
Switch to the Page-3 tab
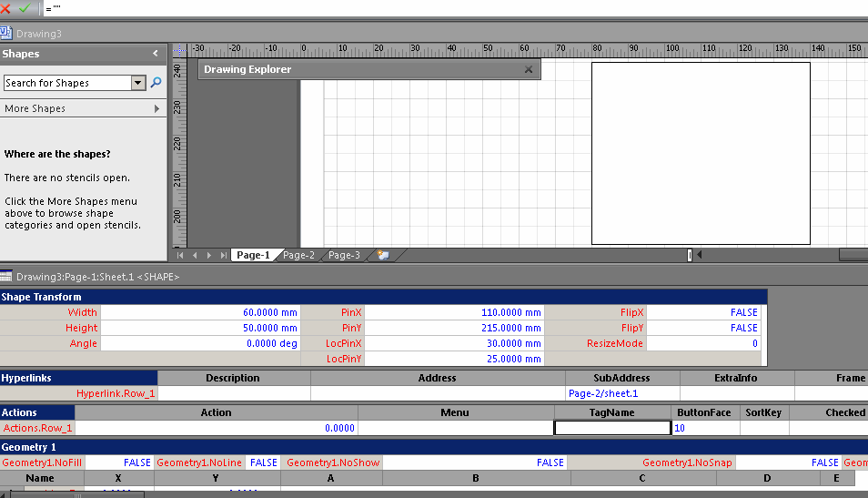coord(344,255)
